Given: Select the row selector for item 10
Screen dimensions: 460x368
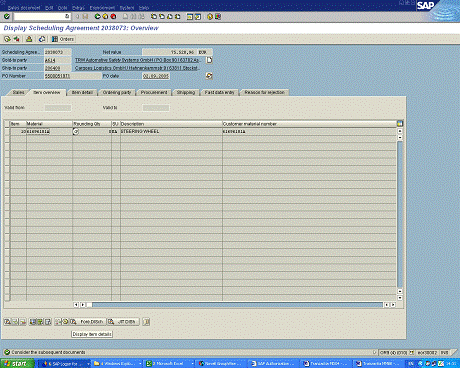Looking at the screenshot, I should (7, 132).
